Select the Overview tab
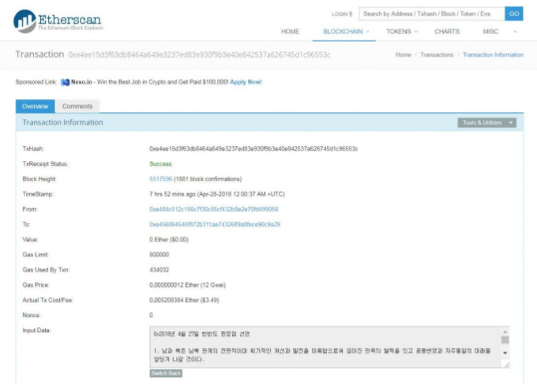The height and width of the screenshot is (392, 537). (35, 106)
